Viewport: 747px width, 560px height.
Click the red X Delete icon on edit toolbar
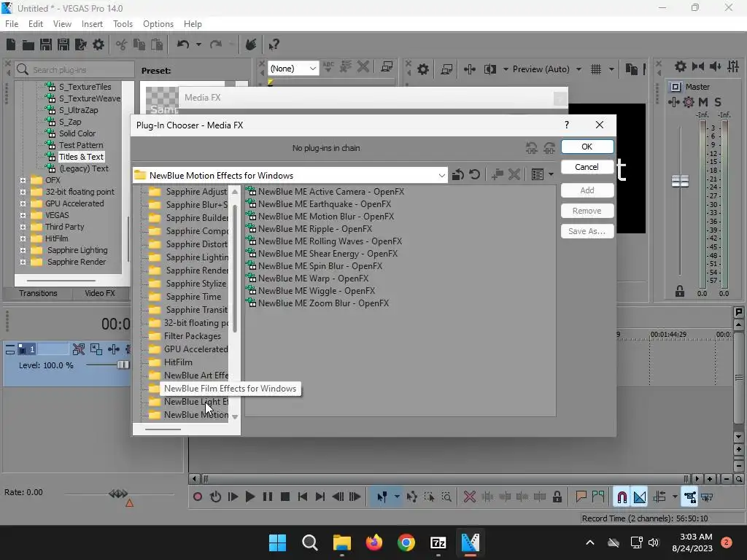469,497
